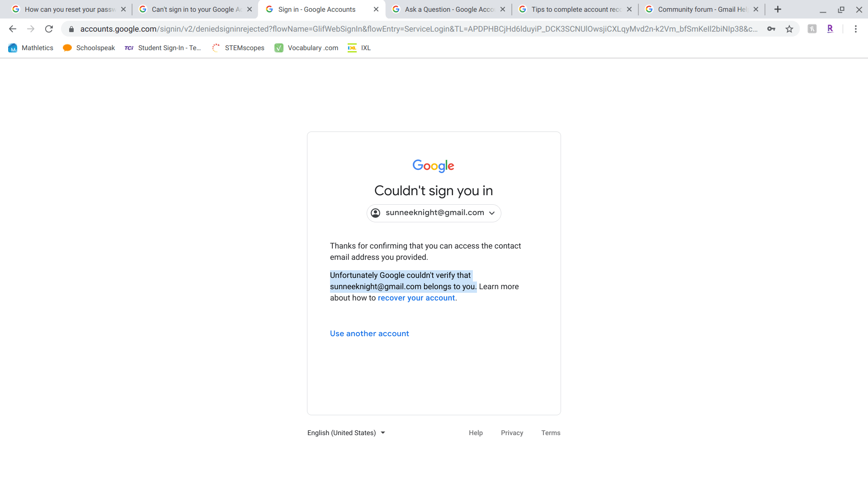Open the Schoolspeak bookmark
This screenshot has height=488, width=868.
coord(89,48)
